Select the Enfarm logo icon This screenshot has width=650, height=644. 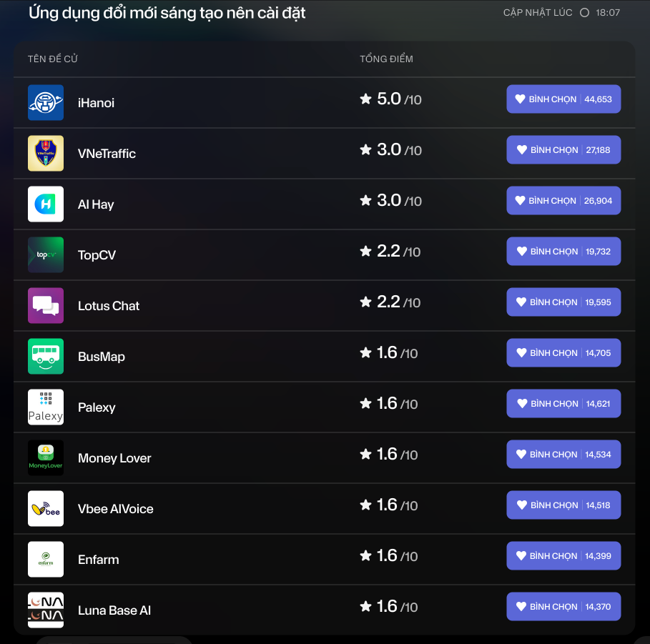click(46, 560)
